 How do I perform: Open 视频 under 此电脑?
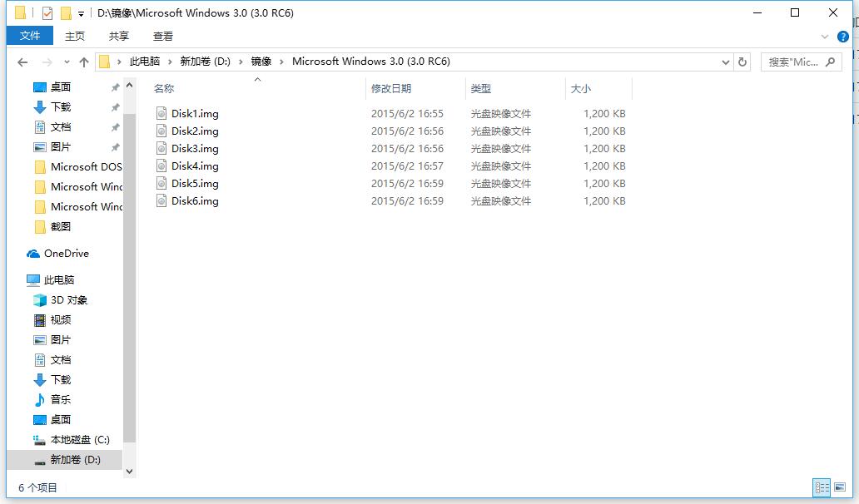(x=61, y=320)
